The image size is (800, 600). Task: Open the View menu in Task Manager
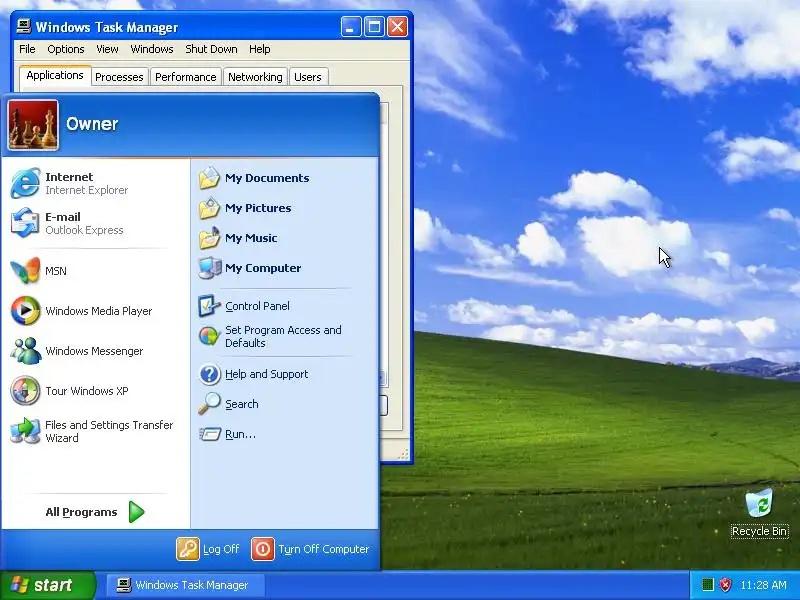click(107, 49)
